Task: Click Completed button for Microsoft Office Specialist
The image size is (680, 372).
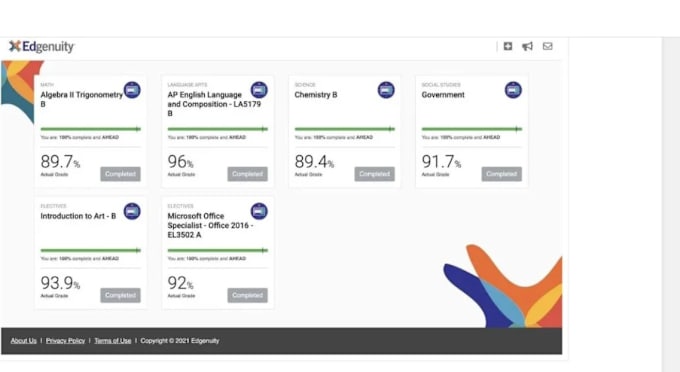Action: tap(248, 295)
